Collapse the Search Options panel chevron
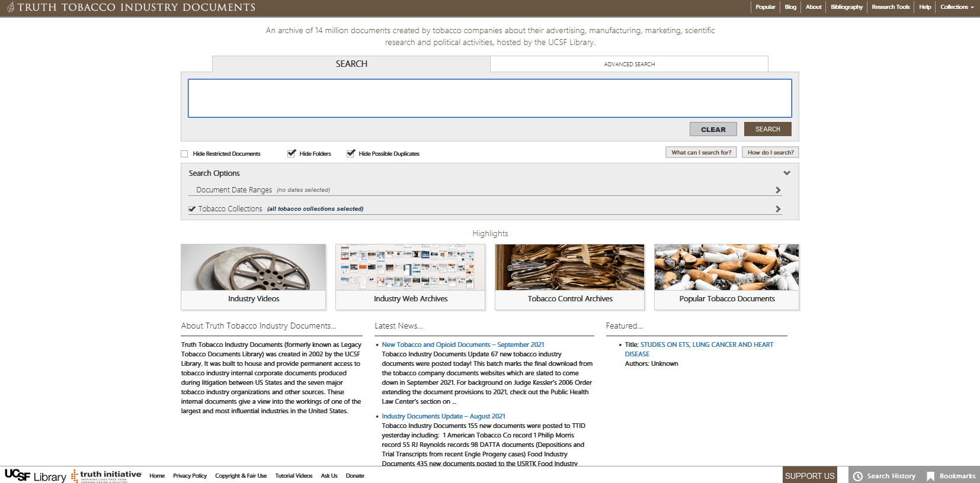Screen dimensions: 980x483 787,173
